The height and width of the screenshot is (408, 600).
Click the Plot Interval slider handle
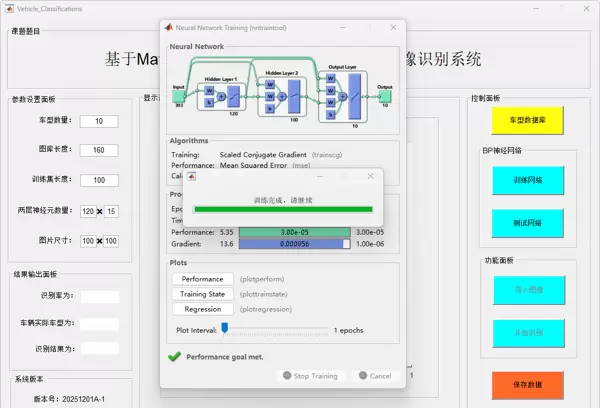click(x=225, y=328)
